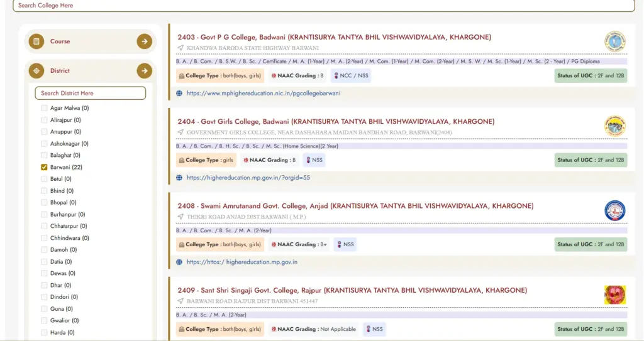Screen dimensions: 644x341
Task: Visit the pgcollegebarwani website link
Action: point(264,93)
